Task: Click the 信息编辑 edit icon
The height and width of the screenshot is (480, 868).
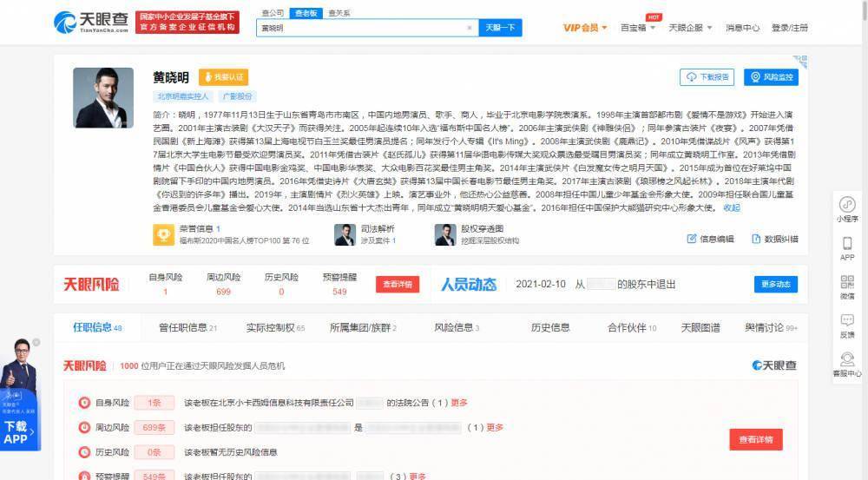Action: pyautogui.click(x=692, y=239)
